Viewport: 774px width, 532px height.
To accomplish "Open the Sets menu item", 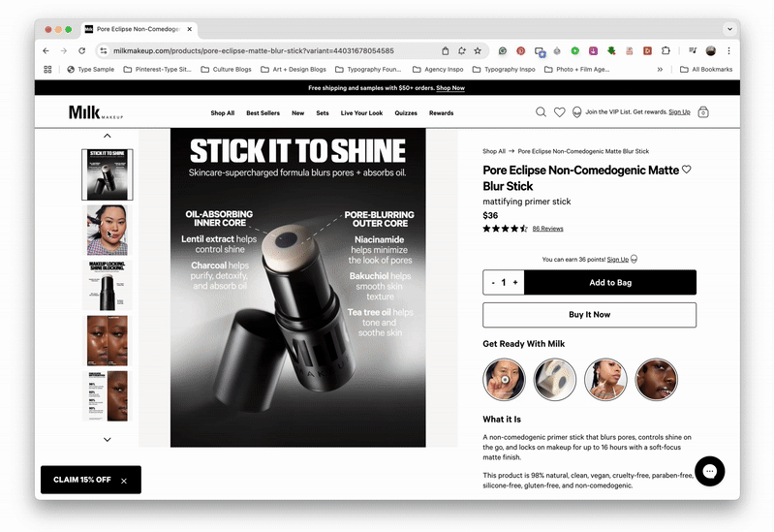I will 323,113.
